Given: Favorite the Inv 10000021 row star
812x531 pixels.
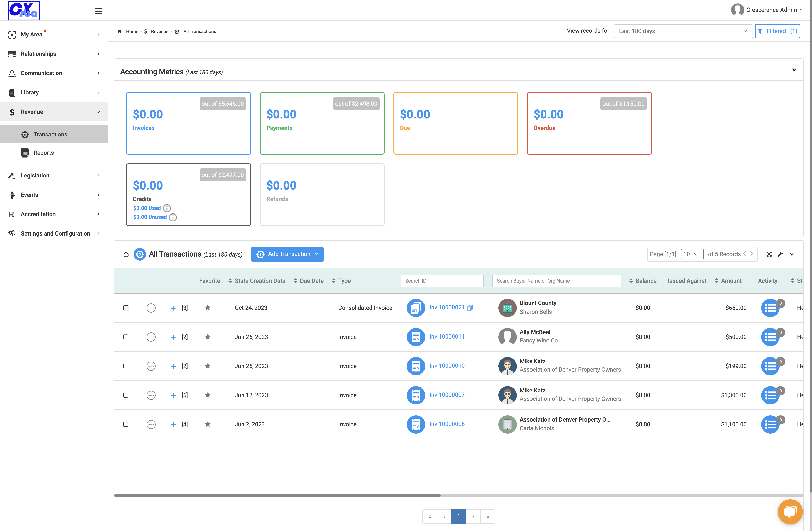Looking at the screenshot, I should click(x=207, y=308).
